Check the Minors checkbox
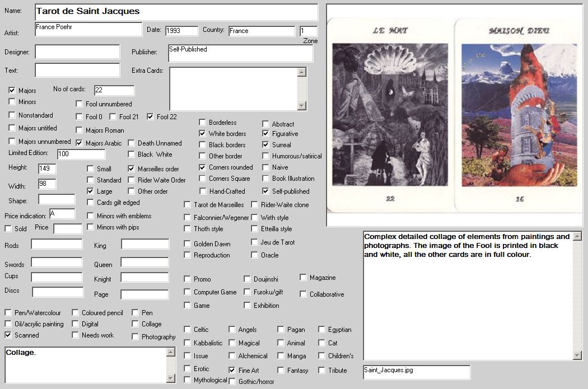 pos(12,102)
